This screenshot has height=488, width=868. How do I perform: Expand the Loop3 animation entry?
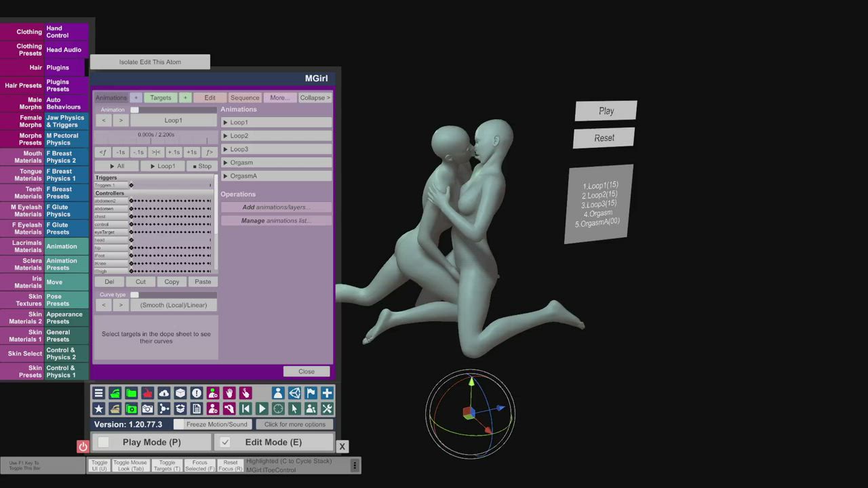(x=276, y=149)
